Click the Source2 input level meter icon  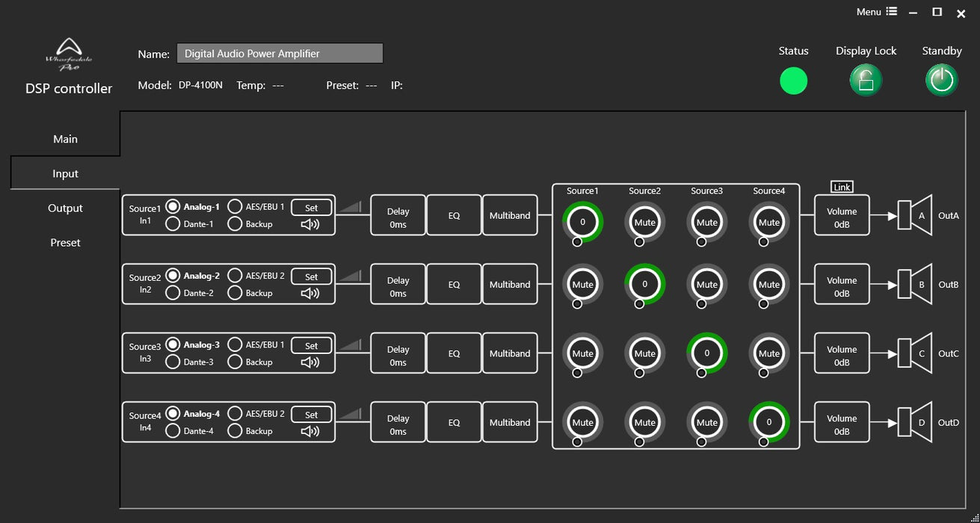point(351,276)
